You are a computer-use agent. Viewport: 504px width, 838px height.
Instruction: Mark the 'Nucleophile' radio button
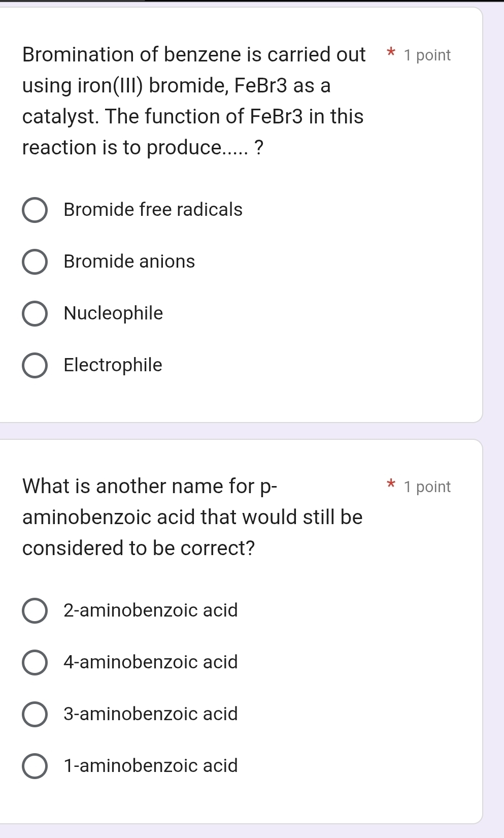(x=35, y=313)
